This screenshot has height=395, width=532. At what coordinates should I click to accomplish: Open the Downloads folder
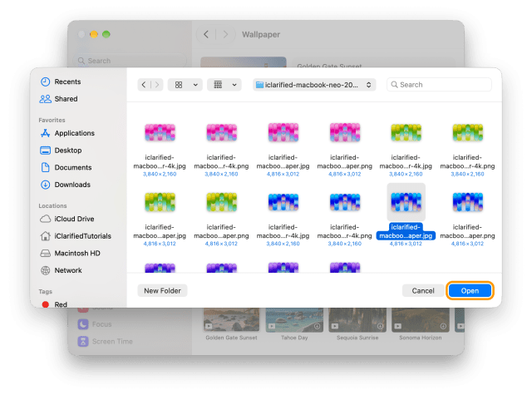point(65,185)
